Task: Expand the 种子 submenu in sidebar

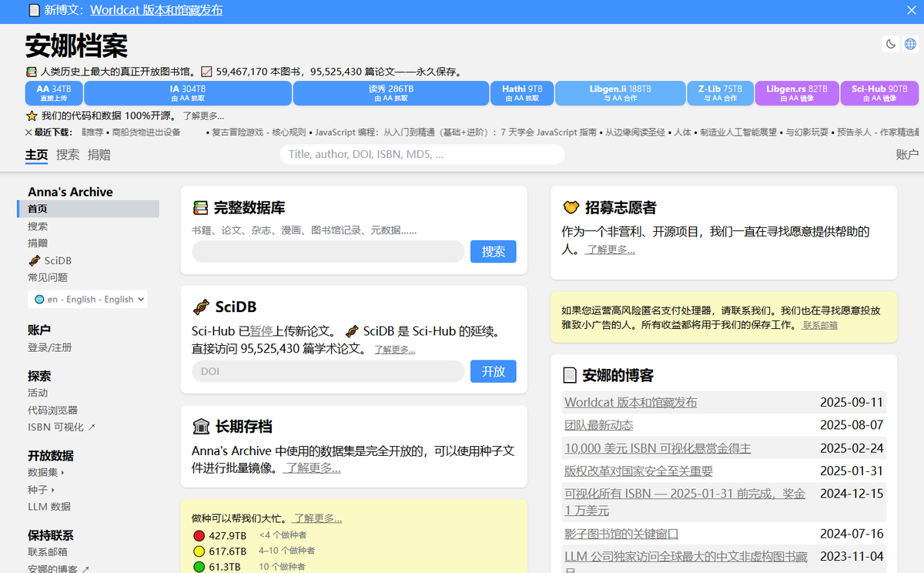Action: [41, 489]
